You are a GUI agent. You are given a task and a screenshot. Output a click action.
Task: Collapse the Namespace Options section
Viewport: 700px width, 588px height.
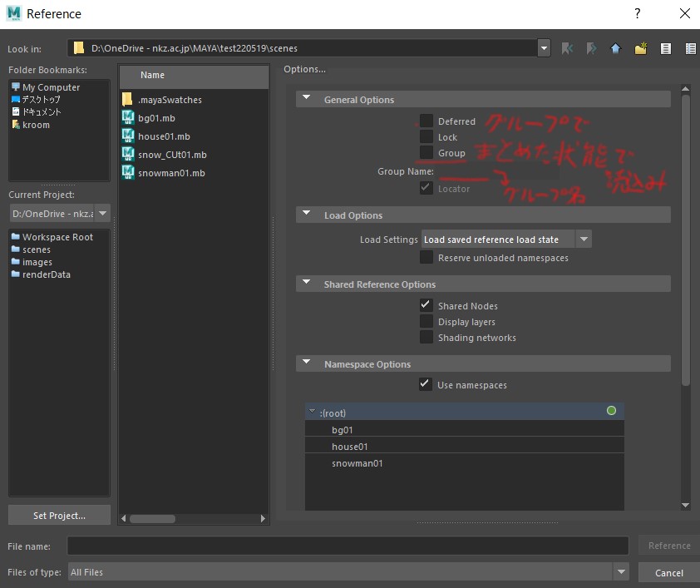306,362
